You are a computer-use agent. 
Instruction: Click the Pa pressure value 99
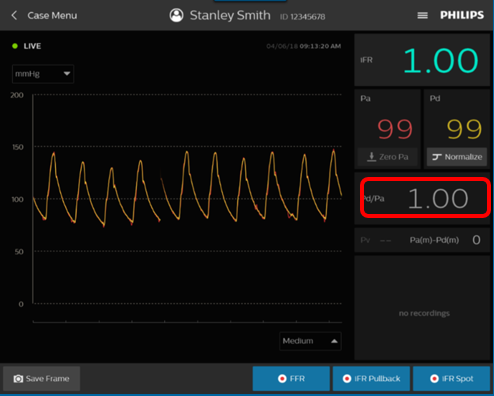tap(395, 129)
